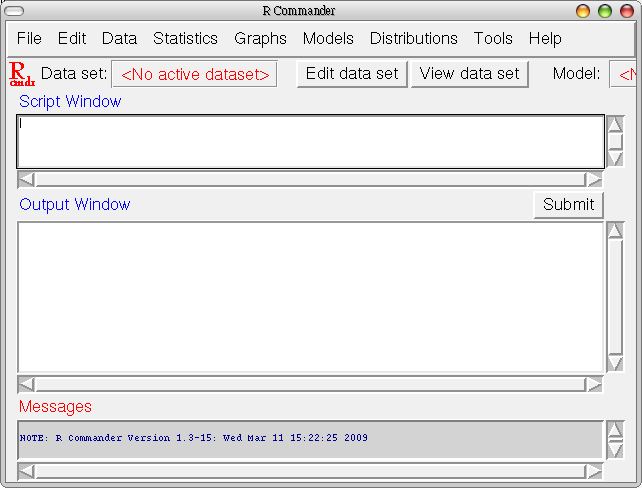Click the Edit data set button
642x488 pixels.
[352, 74]
